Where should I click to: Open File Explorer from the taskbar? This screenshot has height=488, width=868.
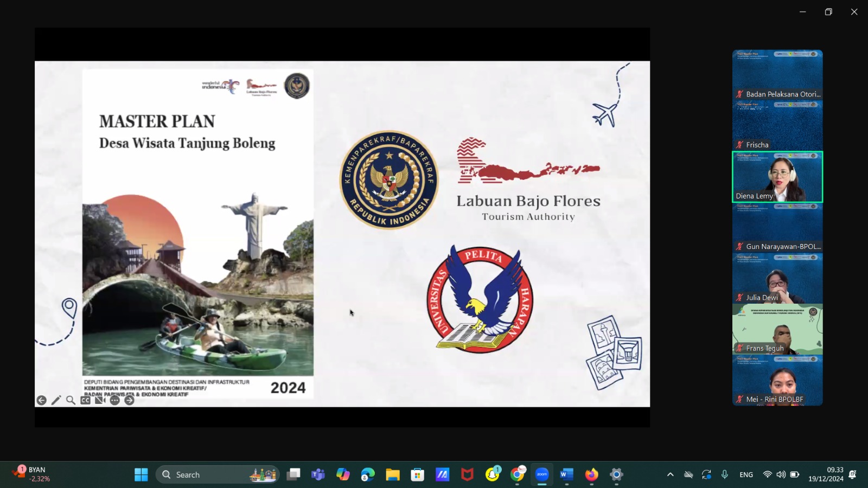[x=393, y=474]
